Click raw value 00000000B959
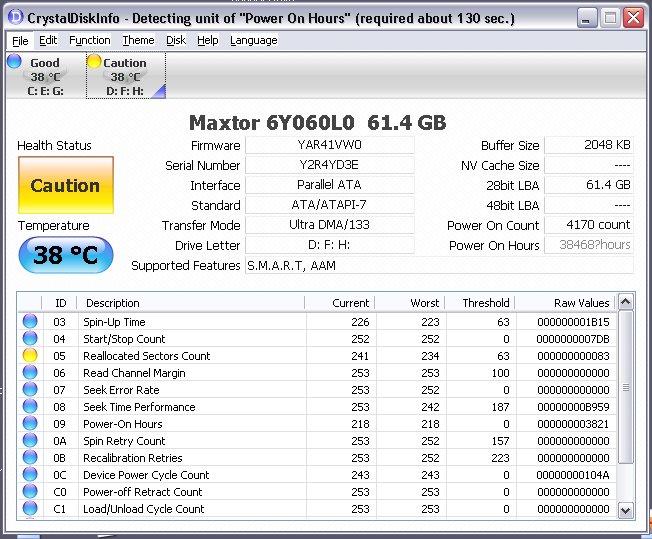This screenshot has height=539, width=652. coord(573,407)
